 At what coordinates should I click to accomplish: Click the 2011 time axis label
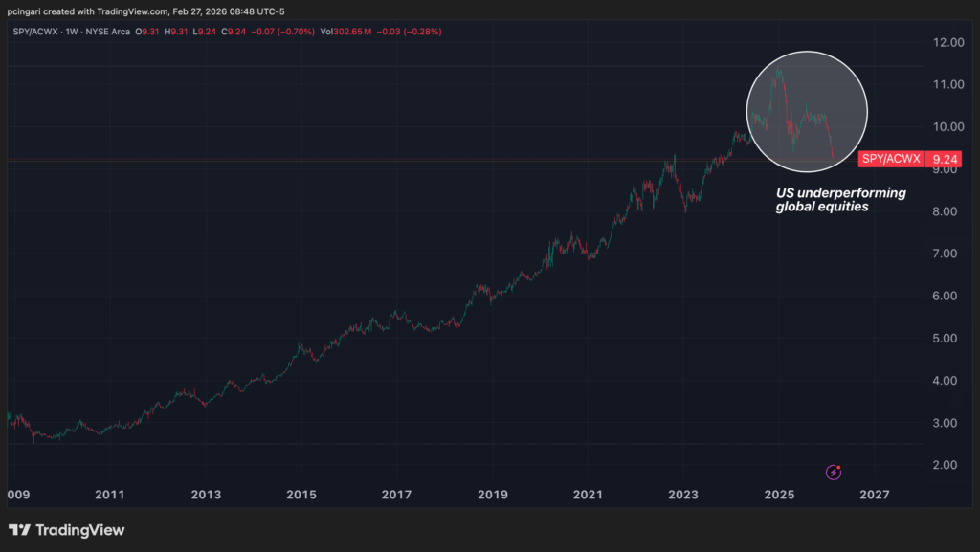110,495
